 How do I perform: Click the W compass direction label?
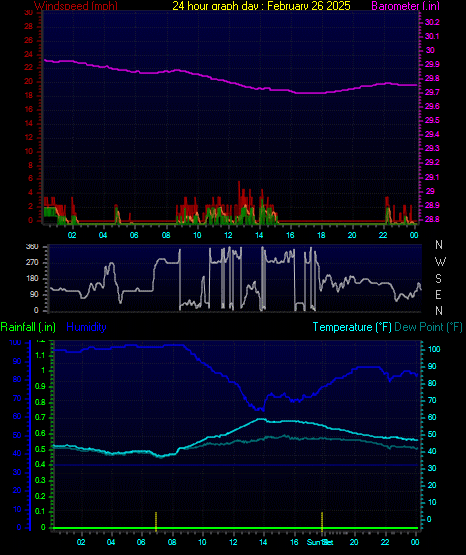coord(440,262)
